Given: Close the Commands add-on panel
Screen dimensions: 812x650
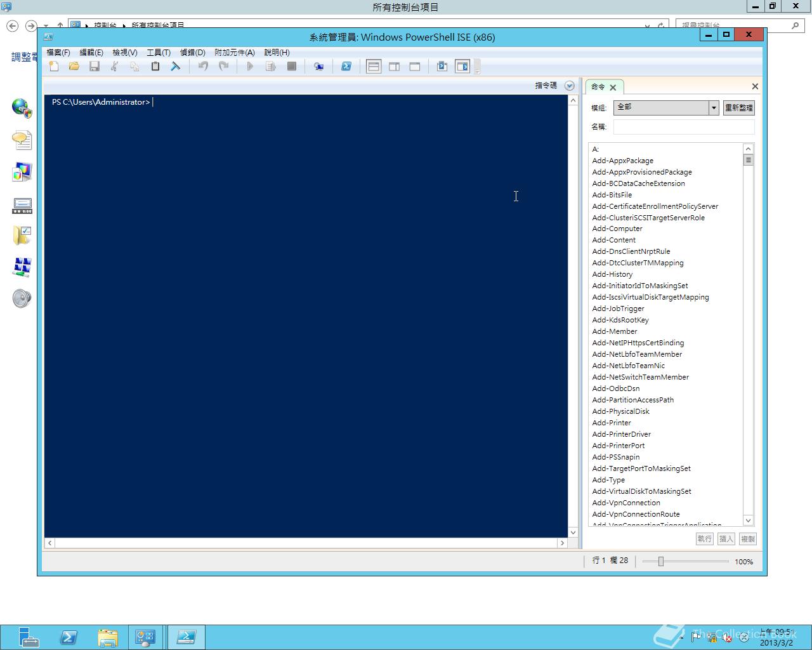Looking at the screenshot, I should [755, 86].
